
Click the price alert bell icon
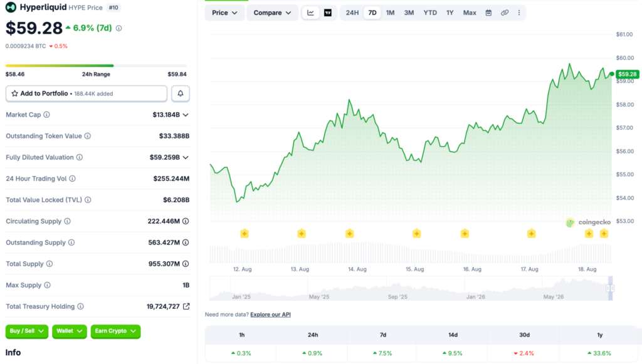pos(180,93)
